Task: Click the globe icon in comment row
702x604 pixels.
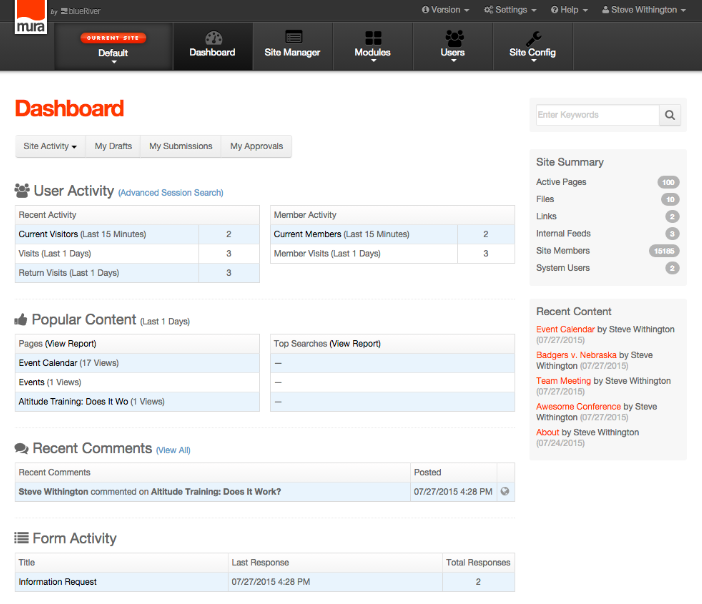Action: pyautogui.click(x=505, y=491)
